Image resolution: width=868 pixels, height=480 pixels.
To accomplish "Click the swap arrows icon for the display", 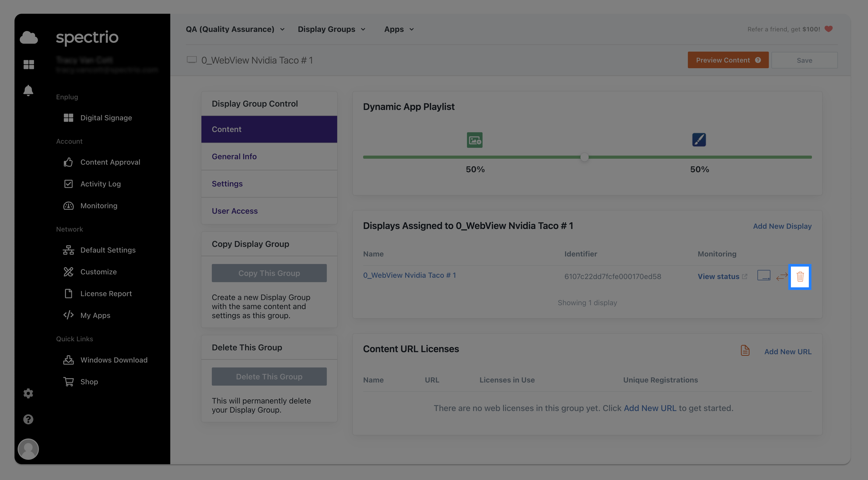I will [782, 277].
